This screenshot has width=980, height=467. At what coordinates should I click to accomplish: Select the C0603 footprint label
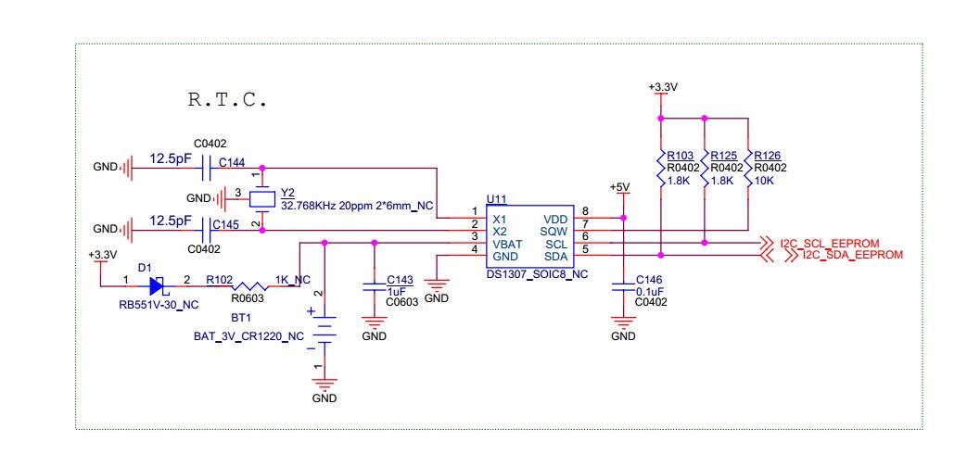(x=401, y=302)
